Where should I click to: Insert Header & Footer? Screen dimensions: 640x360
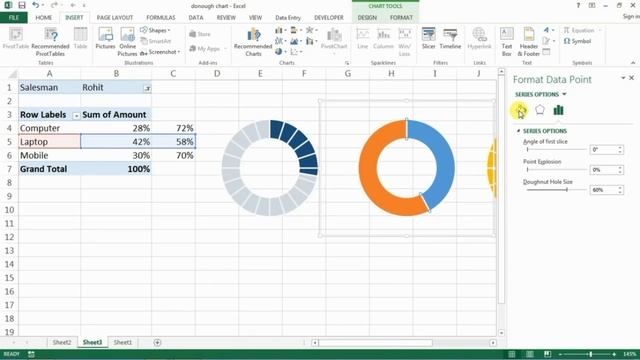[529, 42]
